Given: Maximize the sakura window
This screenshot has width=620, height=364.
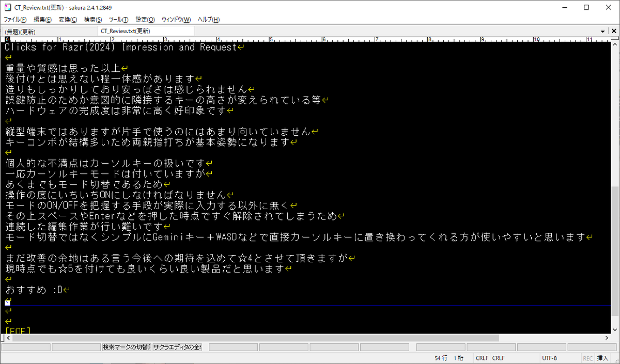Looking at the screenshot, I should pos(585,7).
